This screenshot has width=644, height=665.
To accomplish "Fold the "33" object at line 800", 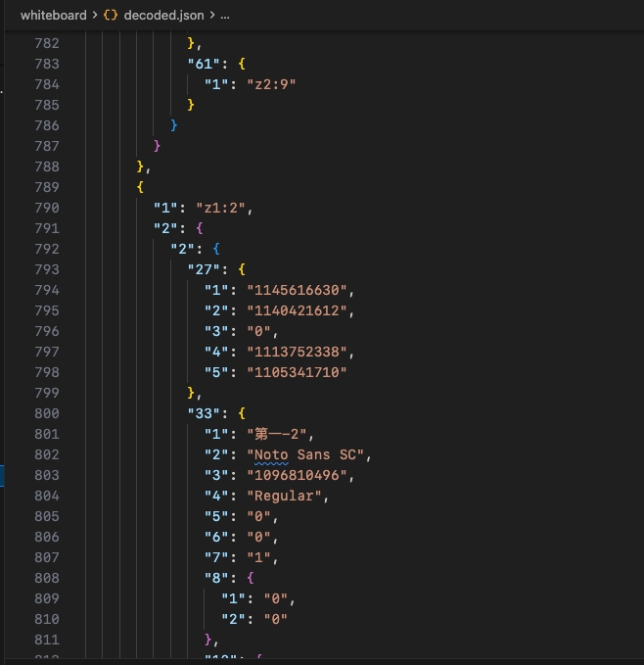I will pos(72,413).
